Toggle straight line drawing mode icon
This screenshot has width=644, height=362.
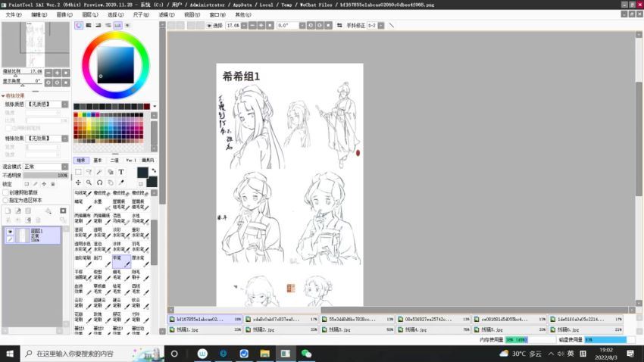(x=392, y=26)
